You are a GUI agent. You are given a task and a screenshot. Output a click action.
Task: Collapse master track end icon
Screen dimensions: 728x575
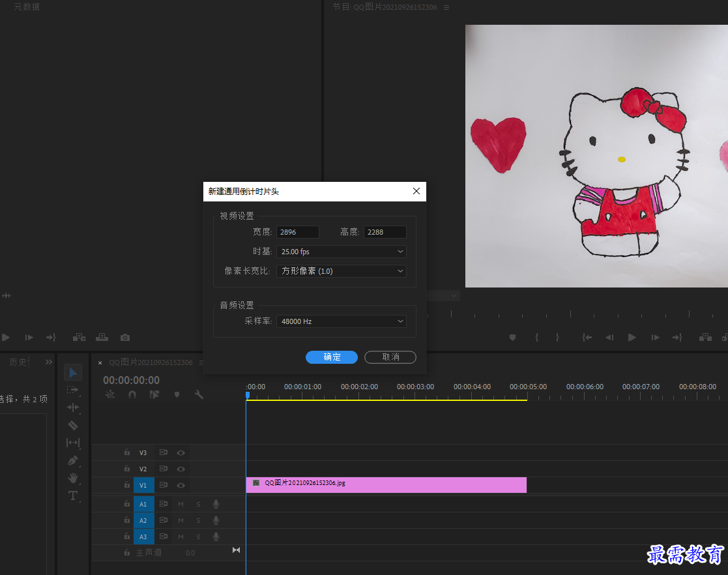[x=237, y=550]
